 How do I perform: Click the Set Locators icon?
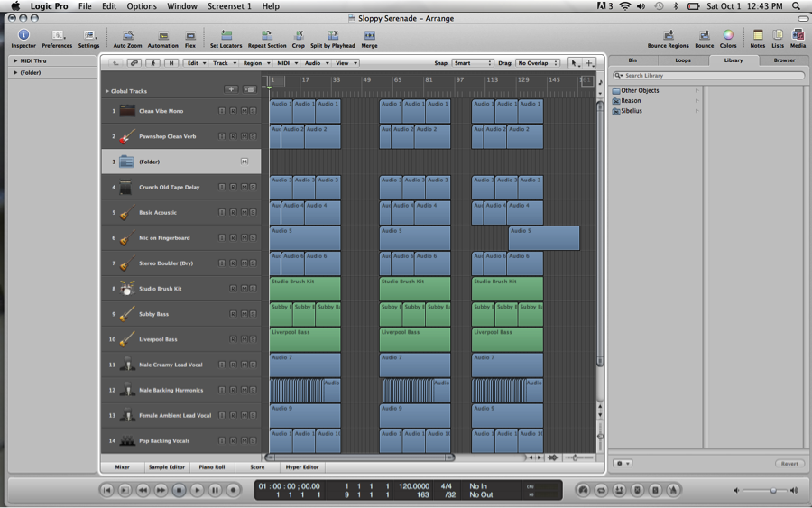(226, 37)
